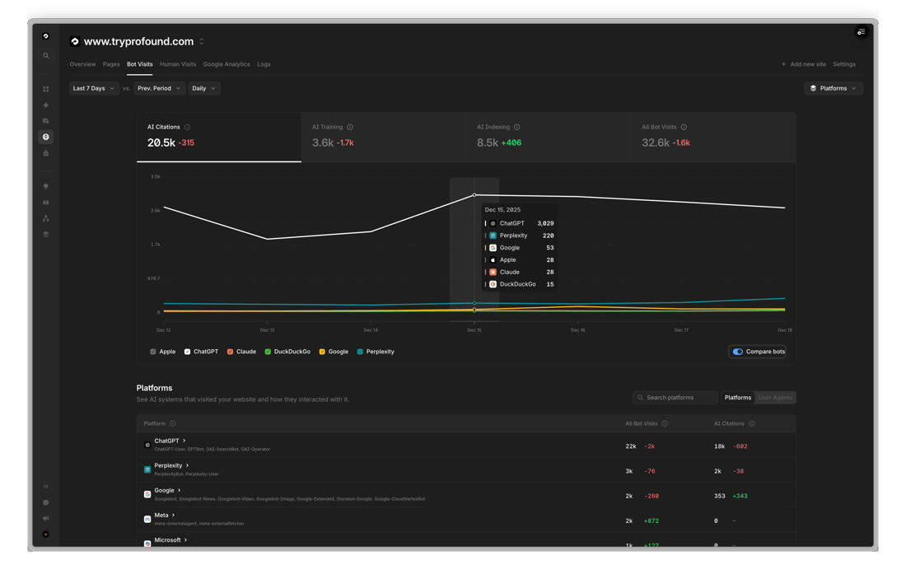Select the AI Citations metric card
906x588 pixels.
(x=219, y=138)
